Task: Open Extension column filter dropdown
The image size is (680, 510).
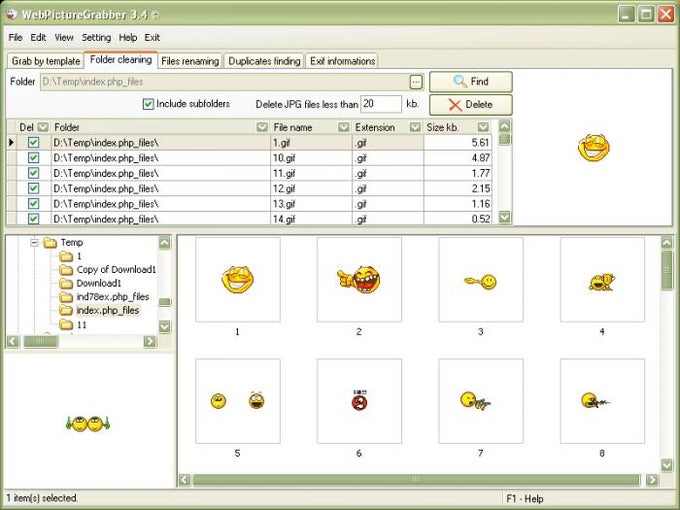Action: (415, 127)
